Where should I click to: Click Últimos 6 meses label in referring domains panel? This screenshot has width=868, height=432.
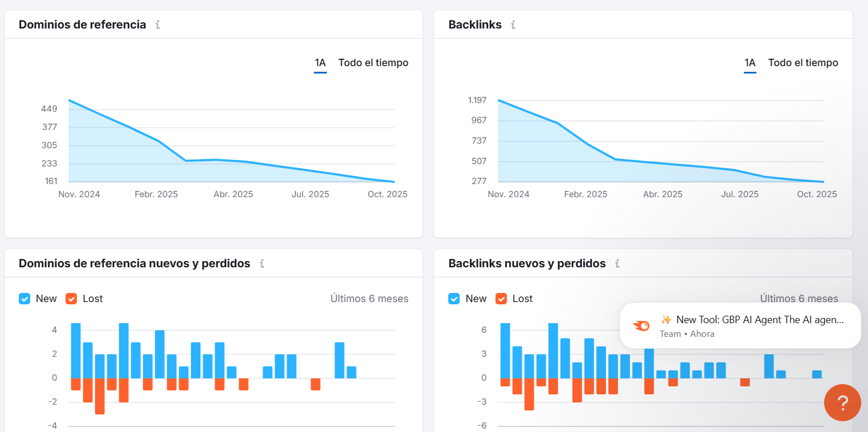click(x=369, y=299)
